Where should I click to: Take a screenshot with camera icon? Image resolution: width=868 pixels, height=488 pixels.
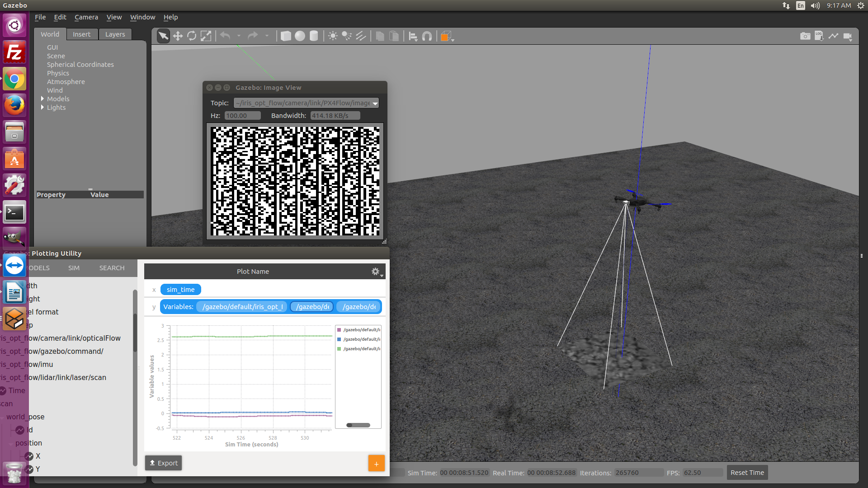point(805,36)
